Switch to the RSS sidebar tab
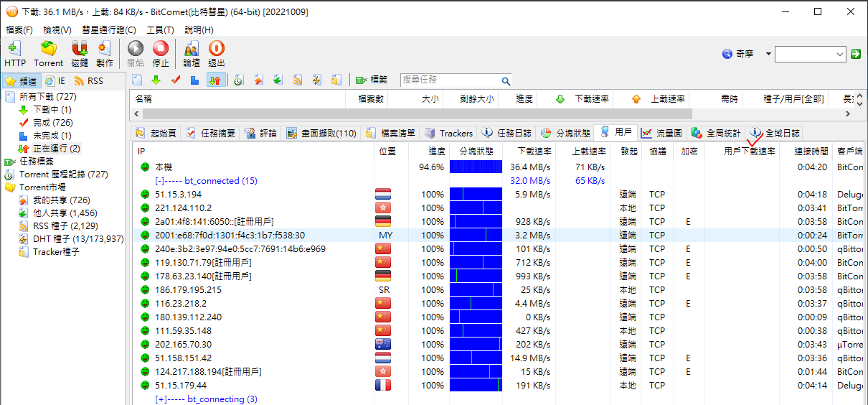 tap(89, 81)
